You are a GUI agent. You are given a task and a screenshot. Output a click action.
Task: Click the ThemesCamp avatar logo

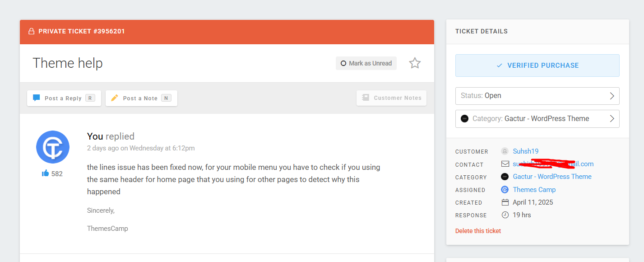tap(53, 147)
